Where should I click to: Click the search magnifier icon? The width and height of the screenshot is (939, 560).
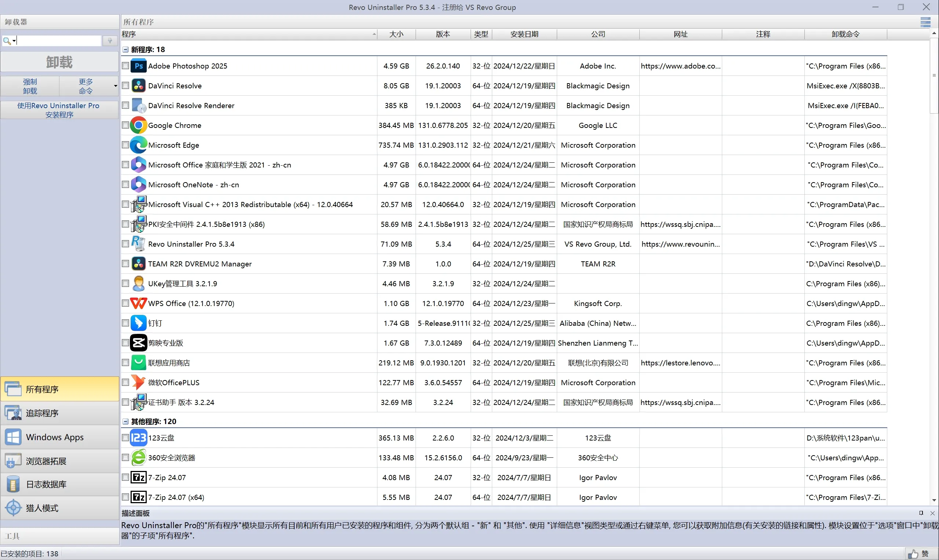[x=7, y=41]
